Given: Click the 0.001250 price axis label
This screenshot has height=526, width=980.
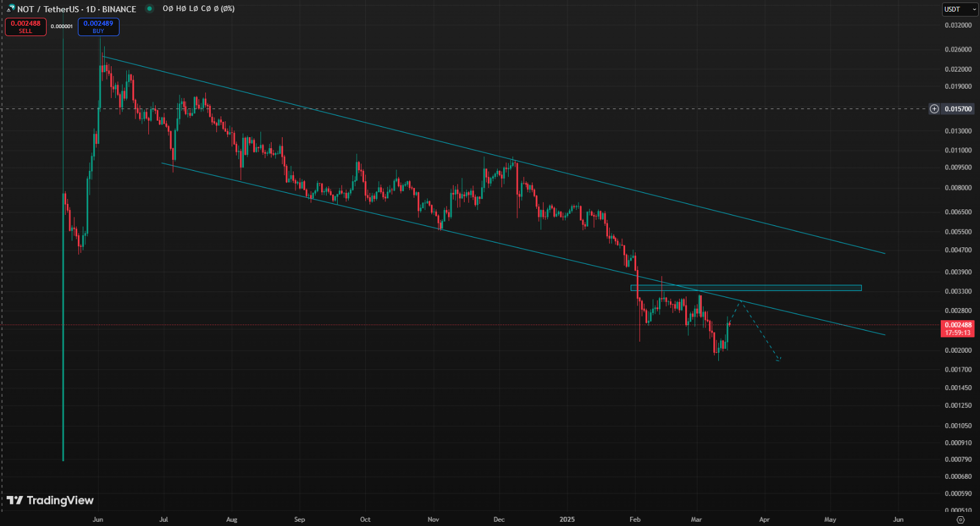Looking at the screenshot, I should click(958, 406).
